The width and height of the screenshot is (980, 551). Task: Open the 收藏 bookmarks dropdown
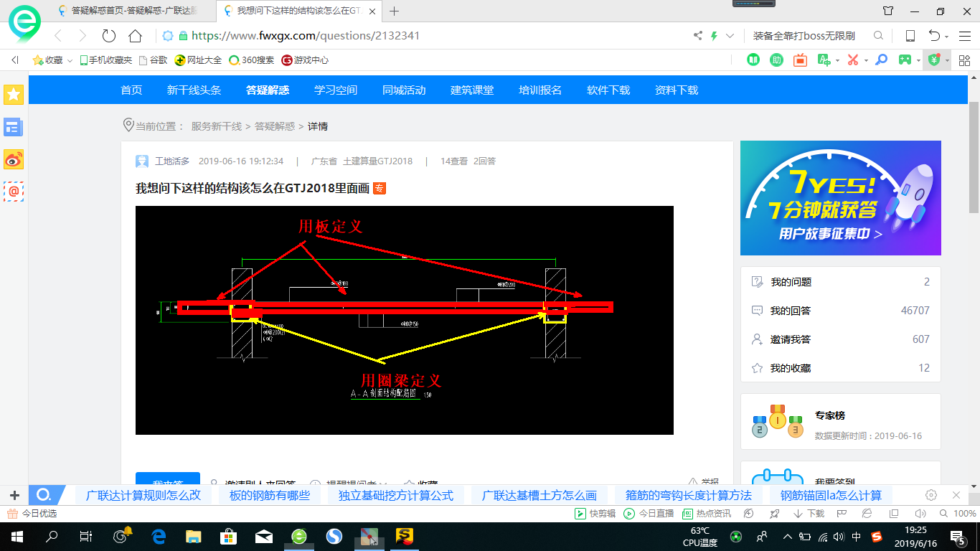[52, 60]
